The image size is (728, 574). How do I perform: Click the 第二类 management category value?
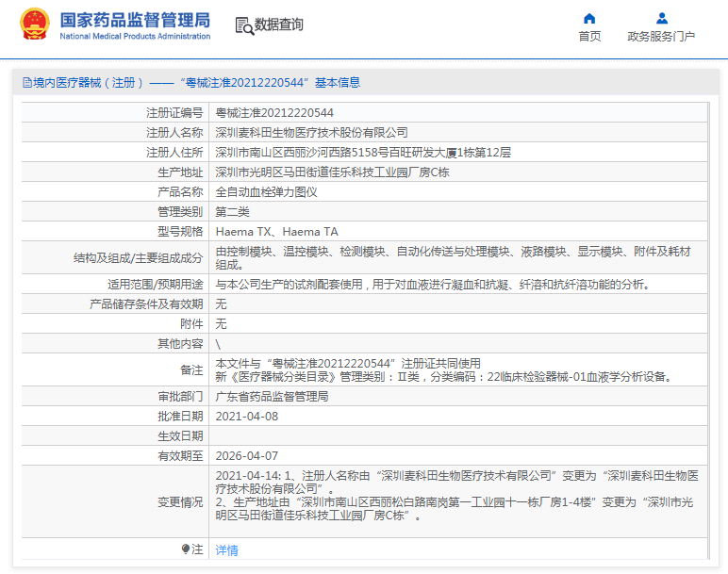coord(232,212)
